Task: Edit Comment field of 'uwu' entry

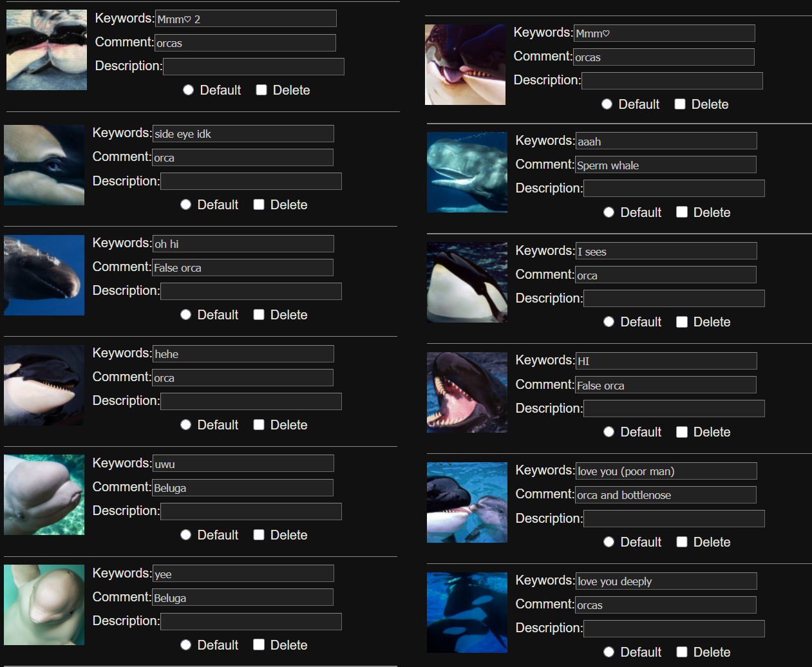Action: 243,487
